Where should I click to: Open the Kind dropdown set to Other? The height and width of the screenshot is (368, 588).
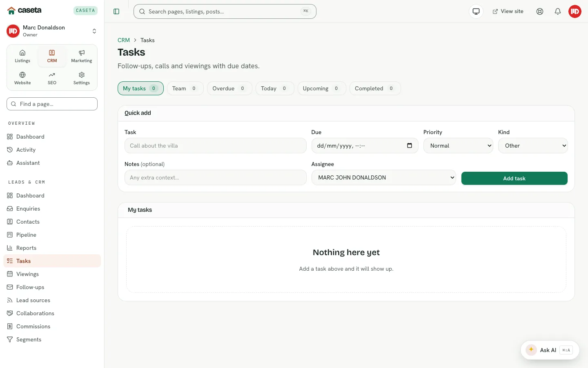pos(533,146)
